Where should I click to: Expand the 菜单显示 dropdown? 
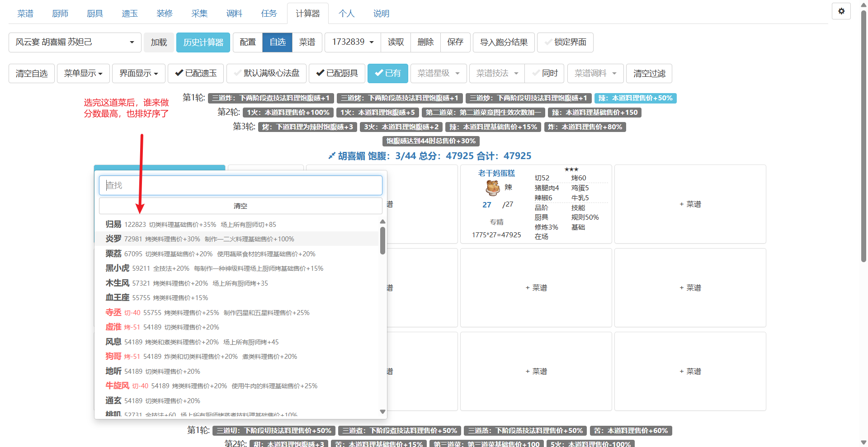[83, 73]
